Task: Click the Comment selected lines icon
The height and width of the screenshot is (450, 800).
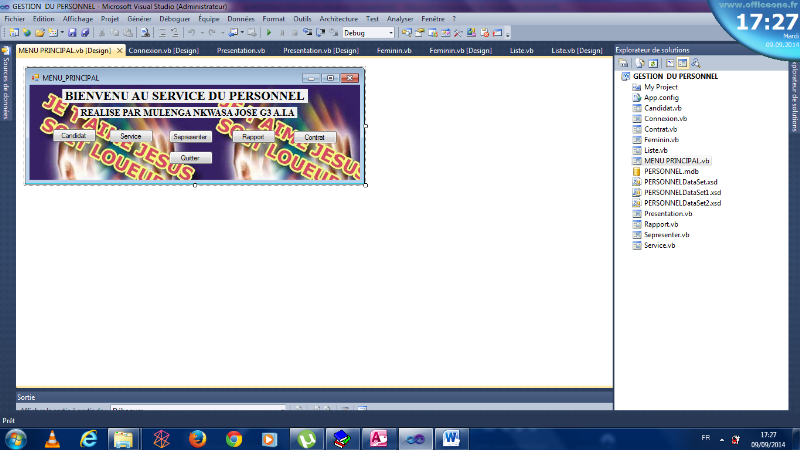Action: [x=162, y=33]
